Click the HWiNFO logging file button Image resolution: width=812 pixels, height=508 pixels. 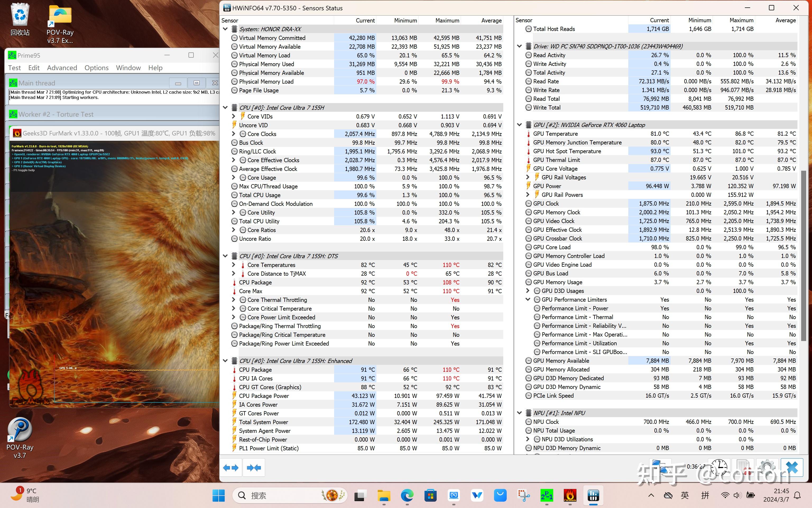(743, 467)
